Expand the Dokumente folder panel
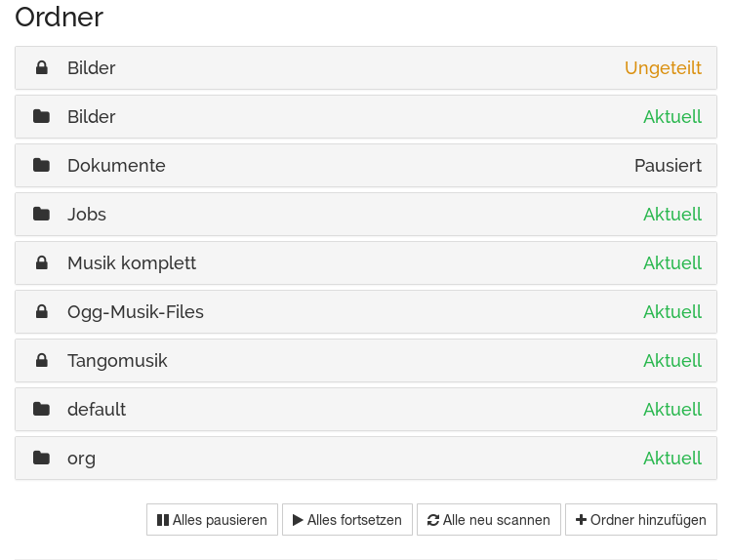Screen dimensions: 732x560 point(366,165)
